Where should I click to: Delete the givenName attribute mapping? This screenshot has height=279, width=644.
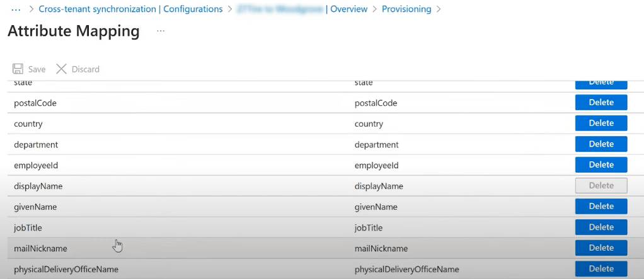click(601, 207)
